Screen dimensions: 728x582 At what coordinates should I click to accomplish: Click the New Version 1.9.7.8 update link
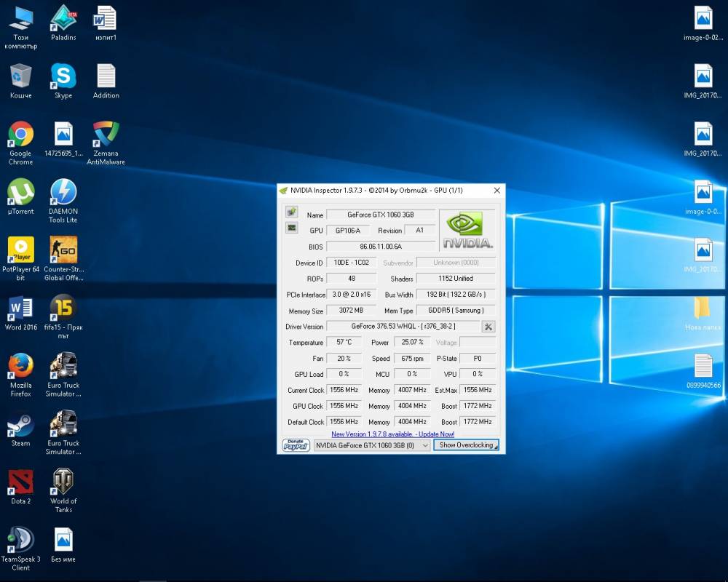(x=393, y=434)
